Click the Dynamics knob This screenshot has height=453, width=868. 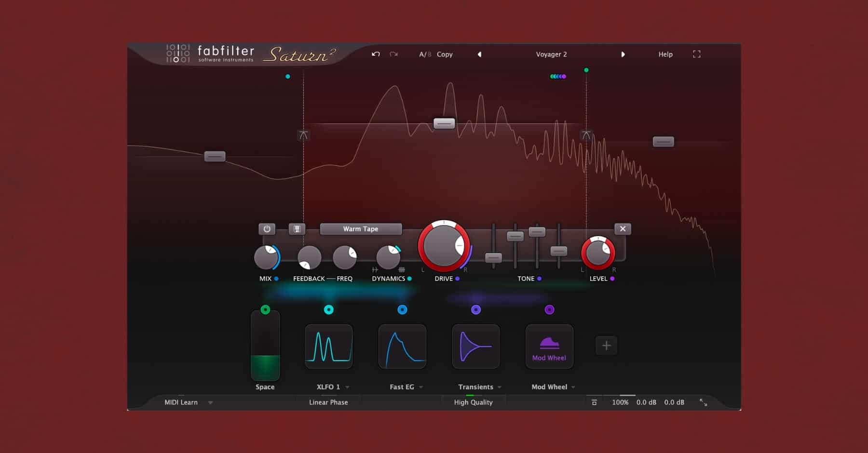pos(388,257)
